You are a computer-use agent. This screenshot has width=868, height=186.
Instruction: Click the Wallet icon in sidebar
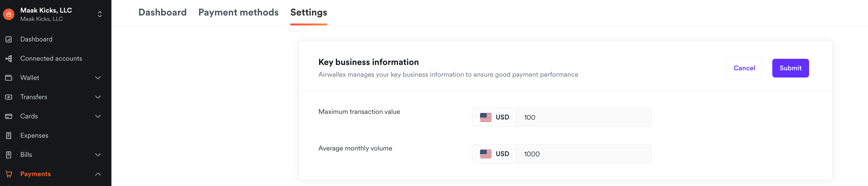(9, 78)
